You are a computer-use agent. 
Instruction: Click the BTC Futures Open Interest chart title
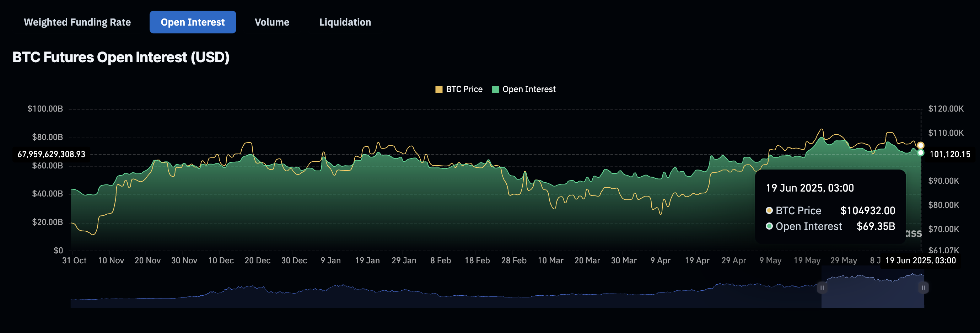click(x=121, y=58)
